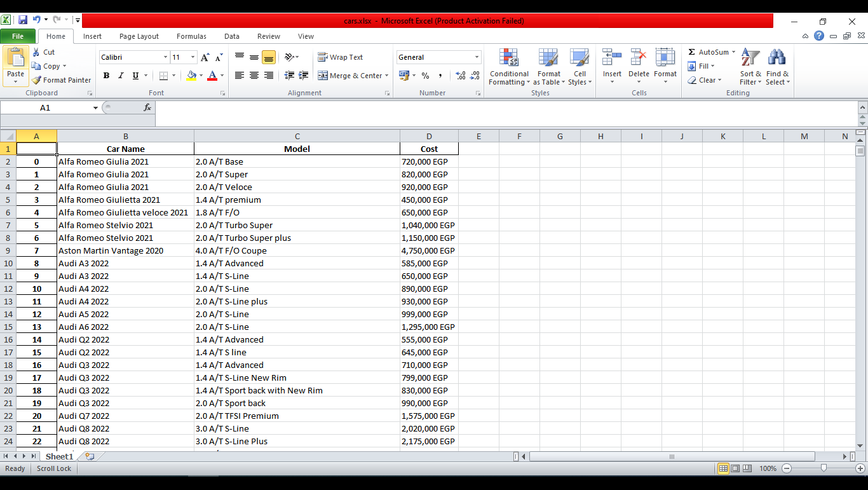
Task: Toggle Align Text Left
Action: click(x=240, y=76)
